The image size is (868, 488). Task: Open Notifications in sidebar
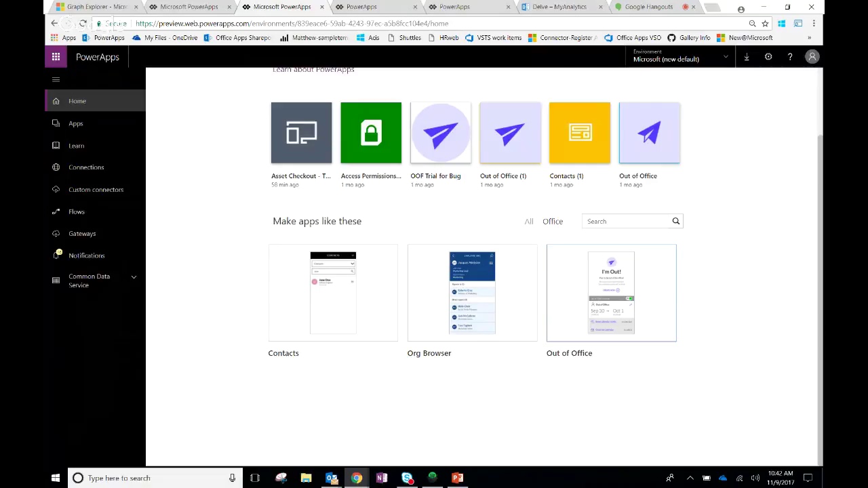click(95, 256)
